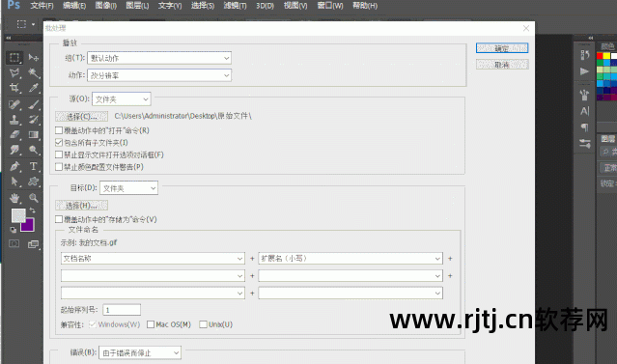Select the History Brush tool
The image size is (617, 364).
[x=34, y=120]
